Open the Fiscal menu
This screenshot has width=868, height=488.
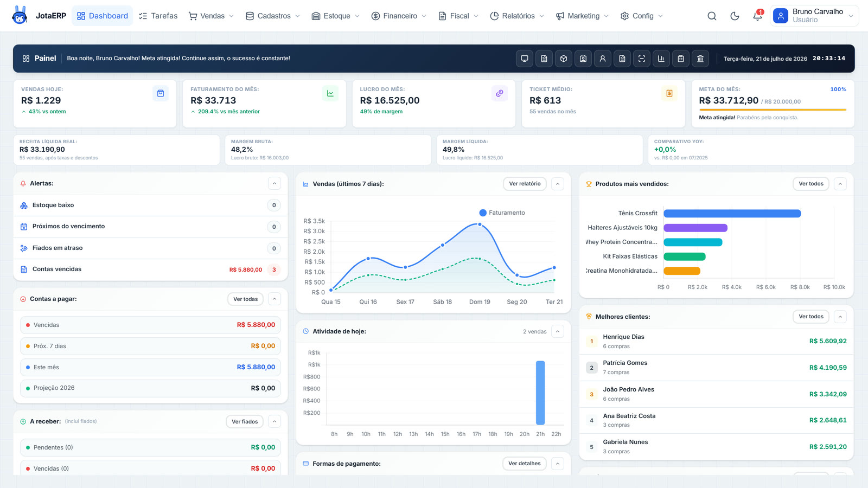coord(458,16)
